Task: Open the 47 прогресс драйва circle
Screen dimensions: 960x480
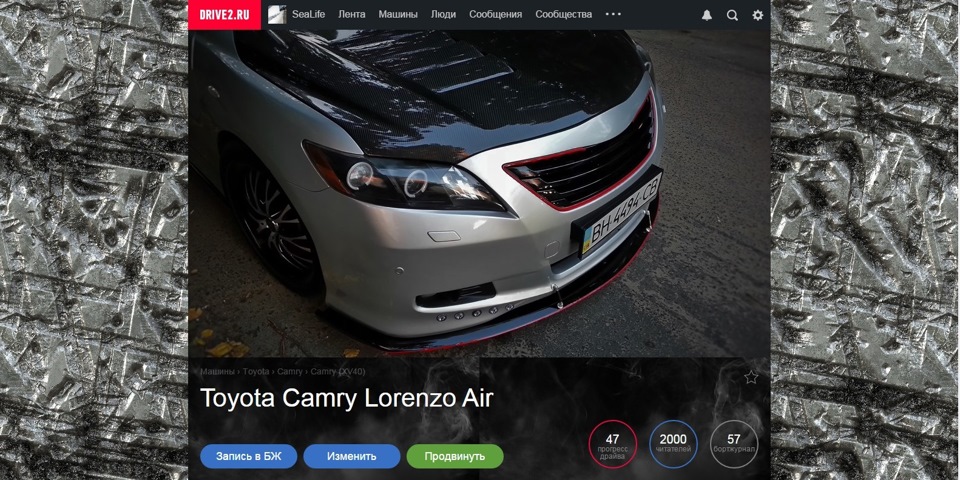Action: pos(613,444)
